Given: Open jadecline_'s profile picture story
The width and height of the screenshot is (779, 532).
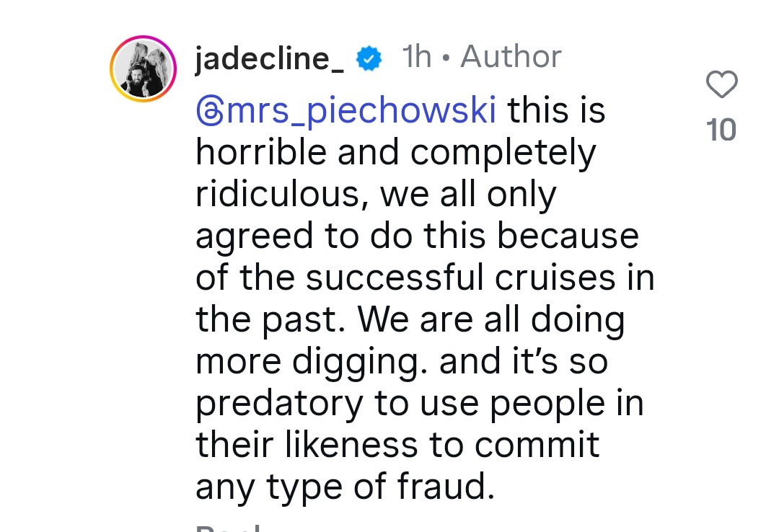Looking at the screenshot, I should coord(144,69).
